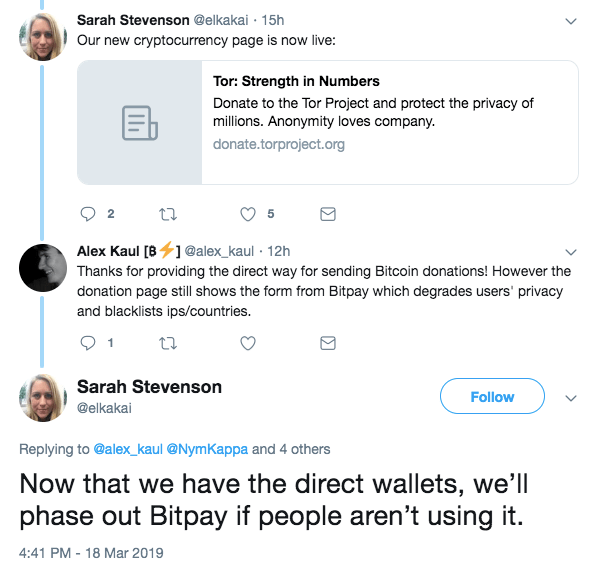Expand options chevron on Alex Kaul's tweet
This screenshot has height=561, width=610.
[x=571, y=251]
